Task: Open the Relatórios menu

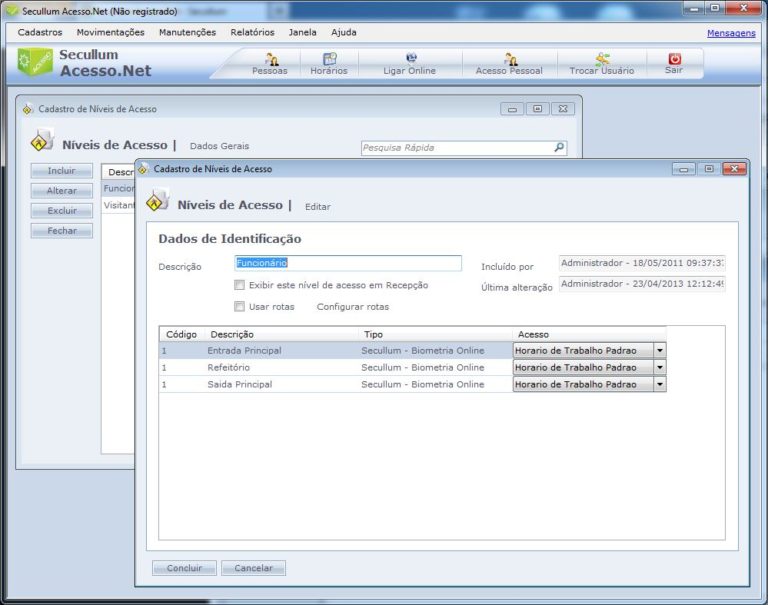Action: (x=252, y=32)
